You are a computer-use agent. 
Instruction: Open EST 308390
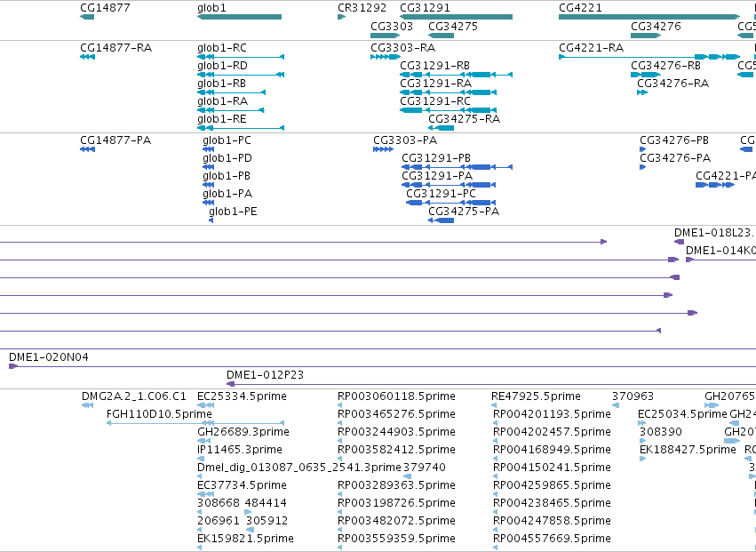click(x=642, y=441)
